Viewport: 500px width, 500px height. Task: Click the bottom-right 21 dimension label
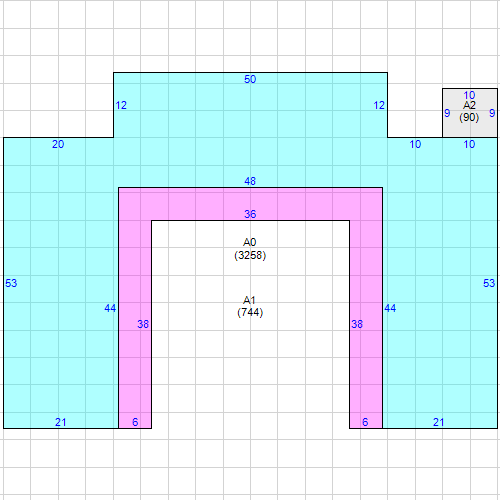tap(439, 422)
